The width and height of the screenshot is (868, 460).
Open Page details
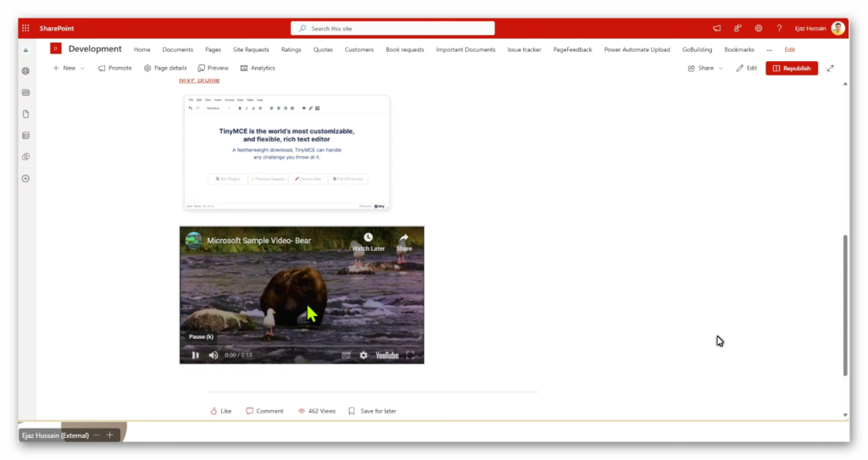(x=165, y=68)
